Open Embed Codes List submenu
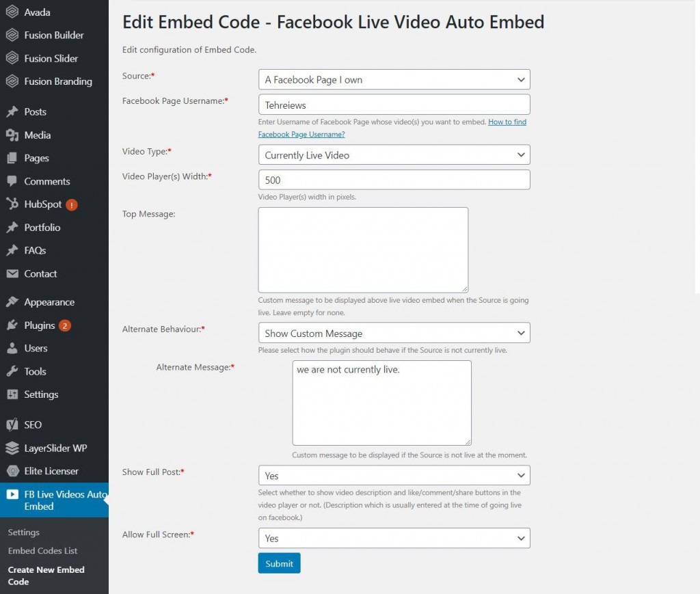Screen dimensions: 700x594 (x=42, y=551)
